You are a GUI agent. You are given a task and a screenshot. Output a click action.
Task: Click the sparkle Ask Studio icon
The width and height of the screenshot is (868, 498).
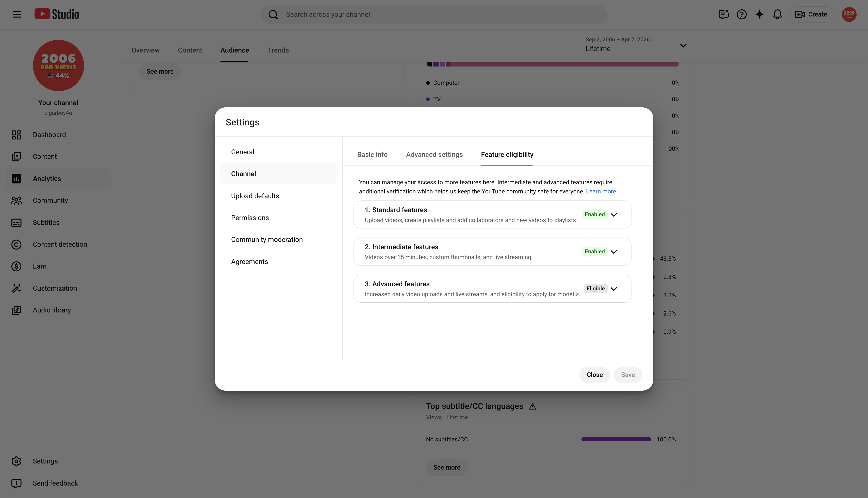pyautogui.click(x=759, y=14)
